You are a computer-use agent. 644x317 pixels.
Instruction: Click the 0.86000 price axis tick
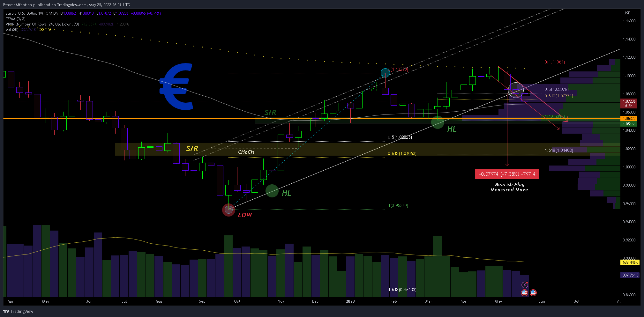(x=629, y=295)
